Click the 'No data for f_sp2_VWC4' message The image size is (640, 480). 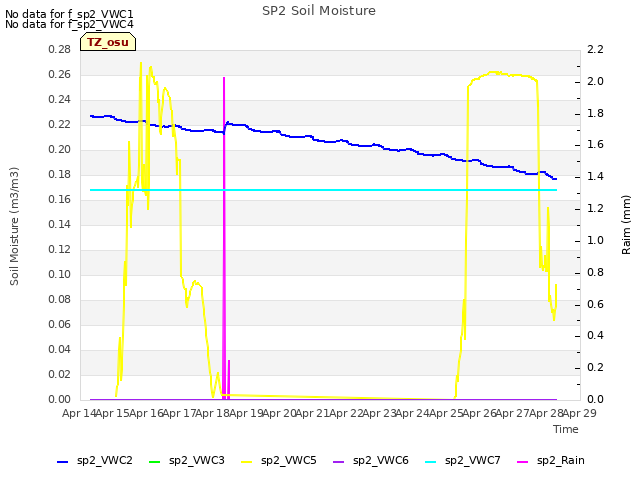pyautogui.click(x=69, y=24)
